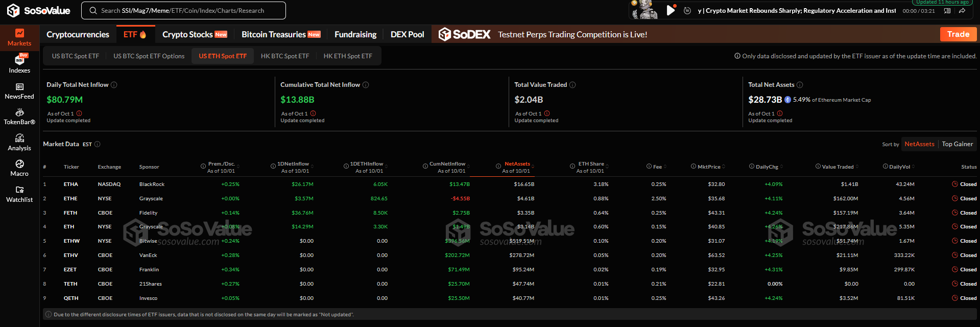Sort the table by the MktPrice column
This screenshot has width=980, height=327.
(x=709, y=167)
